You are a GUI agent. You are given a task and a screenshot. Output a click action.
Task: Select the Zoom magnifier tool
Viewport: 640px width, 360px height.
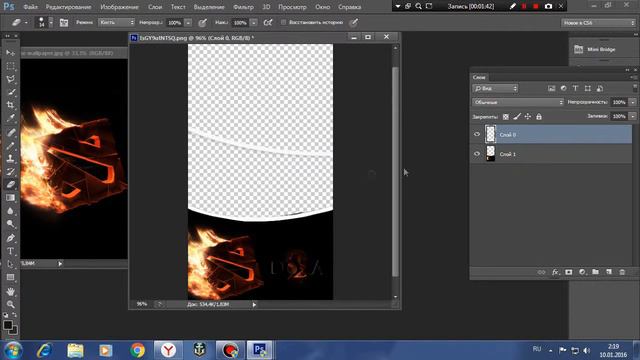coord(11,304)
